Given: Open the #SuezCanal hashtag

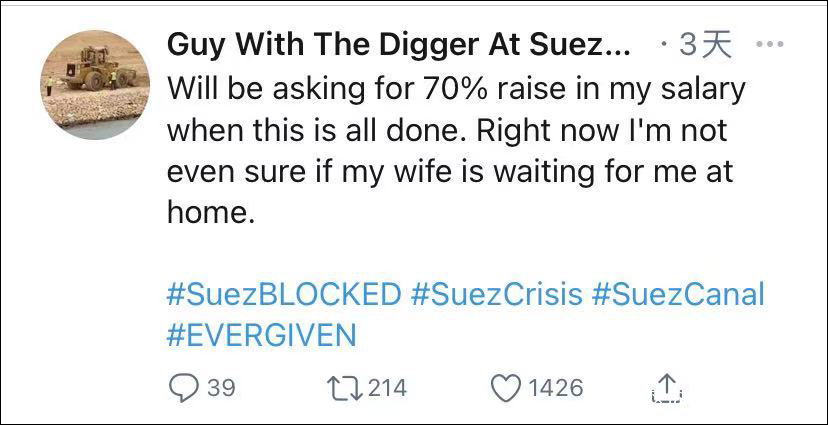Looking at the screenshot, I should pyautogui.click(x=678, y=294).
